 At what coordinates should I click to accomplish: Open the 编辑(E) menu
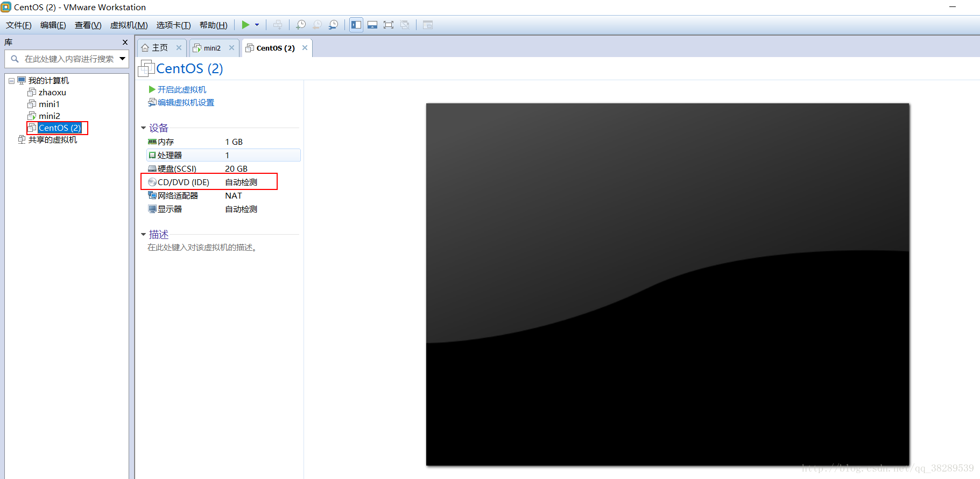click(53, 25)
